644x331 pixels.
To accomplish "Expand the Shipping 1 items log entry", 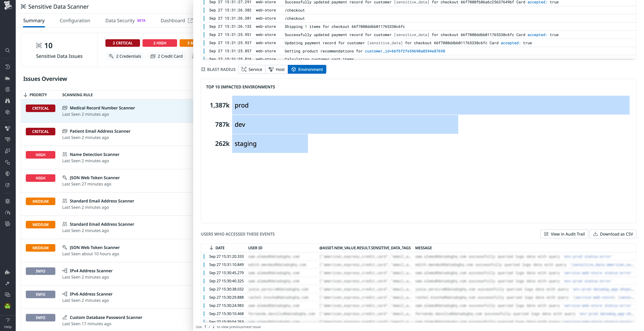I will pyautogui.click(x=345, y=27).
